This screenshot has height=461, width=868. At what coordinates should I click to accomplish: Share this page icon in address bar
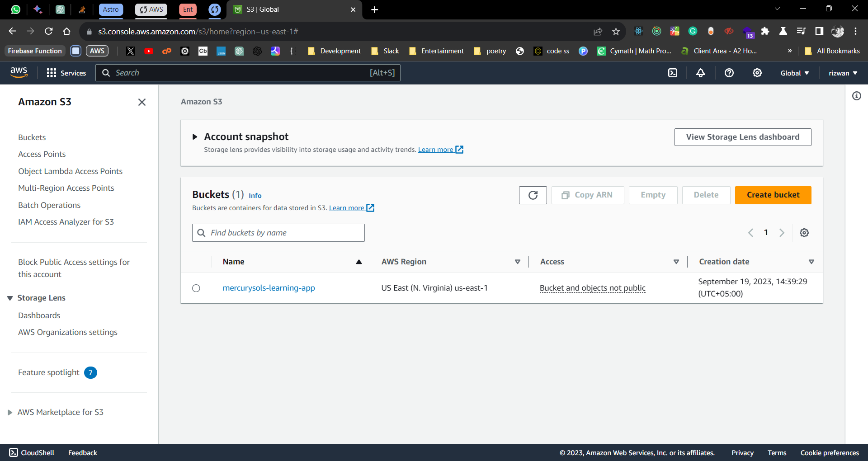[598, 31]
